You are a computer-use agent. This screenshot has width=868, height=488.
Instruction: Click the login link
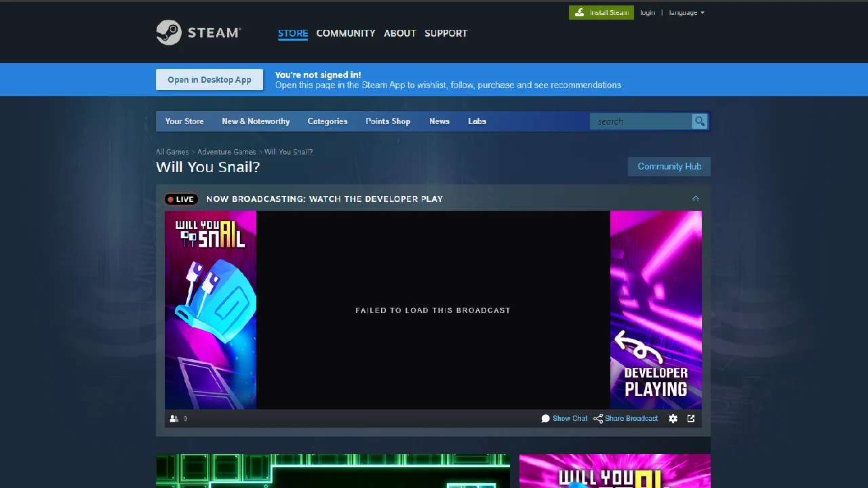(648, 12)
